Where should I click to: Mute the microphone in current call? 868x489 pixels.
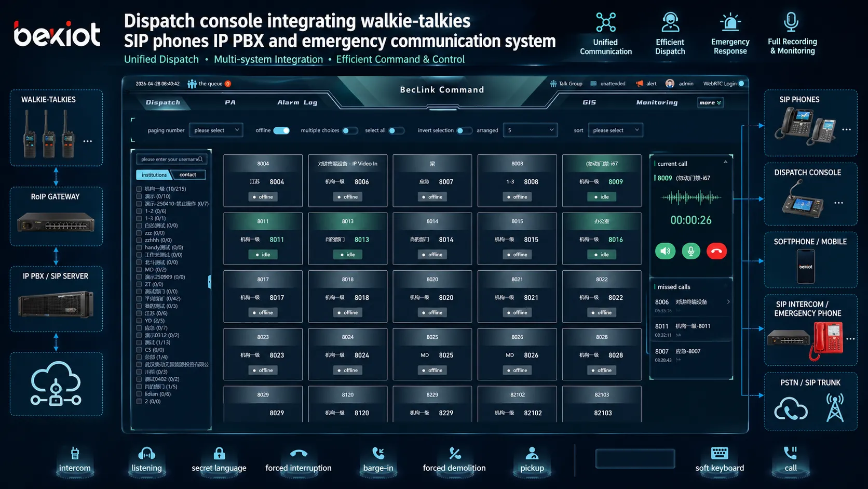(x=690, y=251)
